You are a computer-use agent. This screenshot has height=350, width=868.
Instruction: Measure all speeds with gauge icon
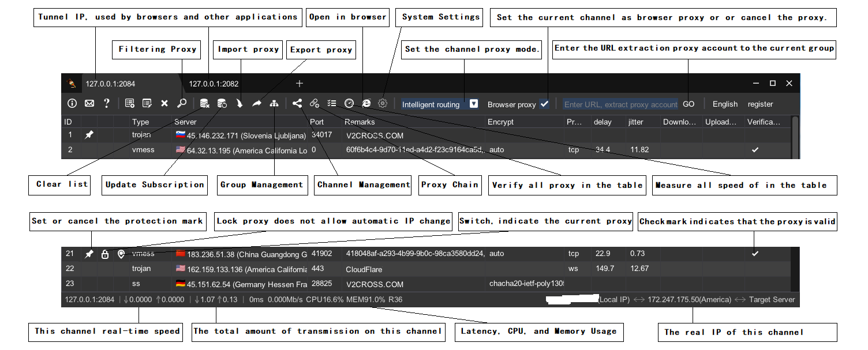click(x=349, y=104)
